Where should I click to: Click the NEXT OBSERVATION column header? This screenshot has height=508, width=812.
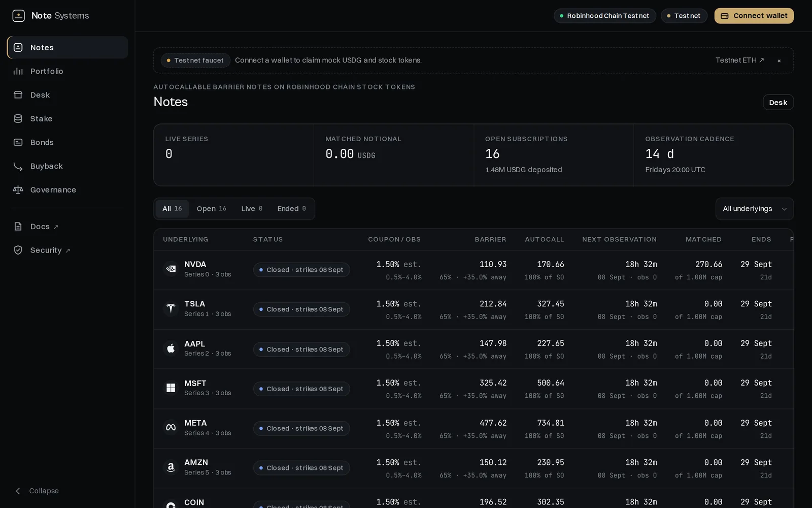click(x=620, y=239)
